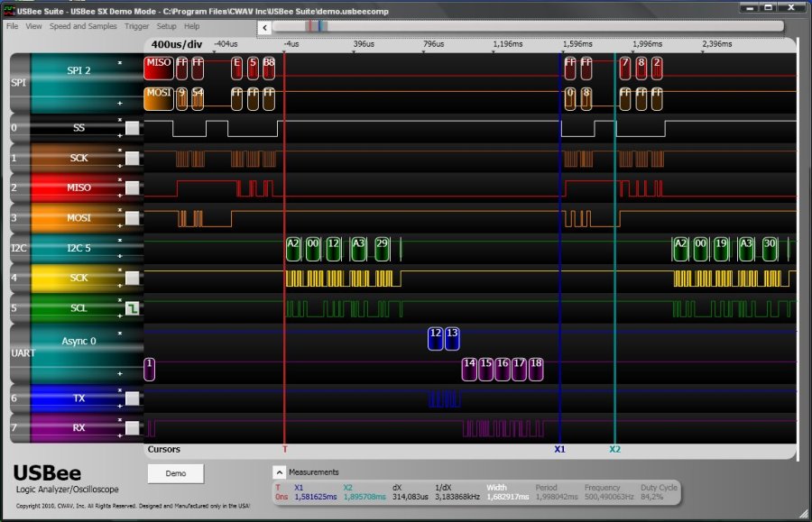
Task: Click the decoded UART byte bubble 13
Action: pyautogui.click(x=452, y=338)
